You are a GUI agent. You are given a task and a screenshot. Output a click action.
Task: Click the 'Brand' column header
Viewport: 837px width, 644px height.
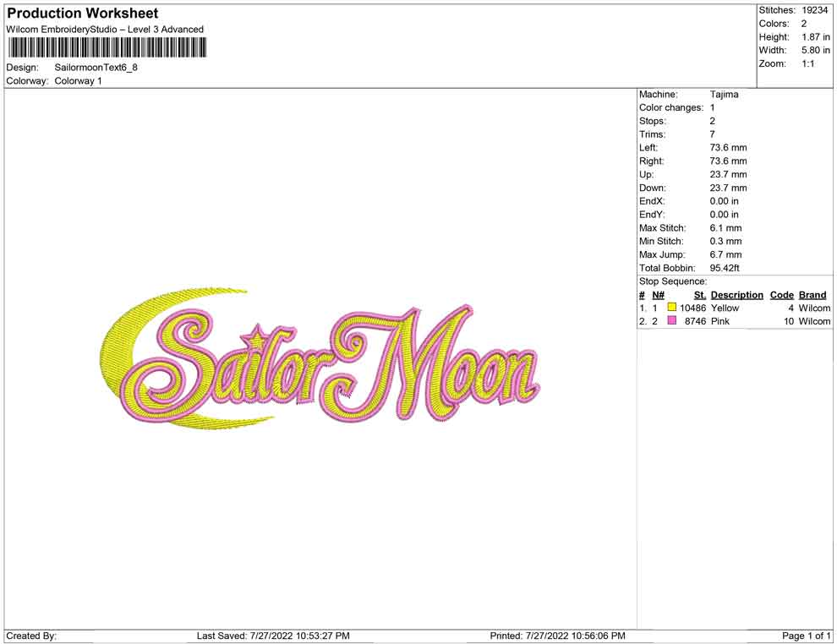click(x=812, y=295)
